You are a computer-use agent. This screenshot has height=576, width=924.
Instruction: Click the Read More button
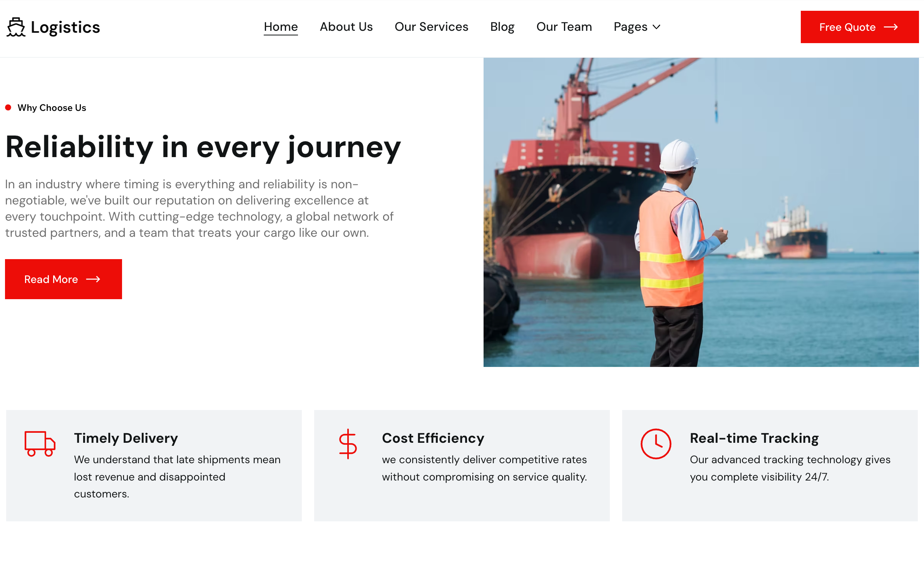(64, 279)
